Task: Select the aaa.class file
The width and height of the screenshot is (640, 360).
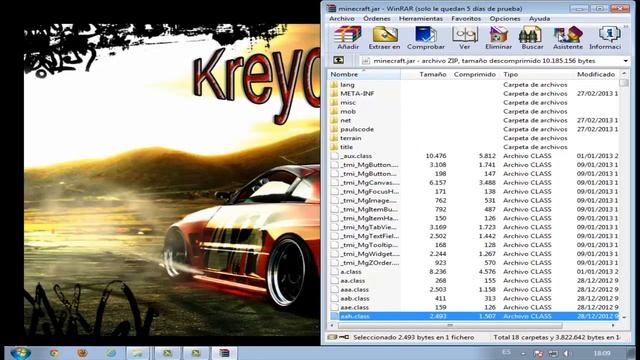Action: 354,289
